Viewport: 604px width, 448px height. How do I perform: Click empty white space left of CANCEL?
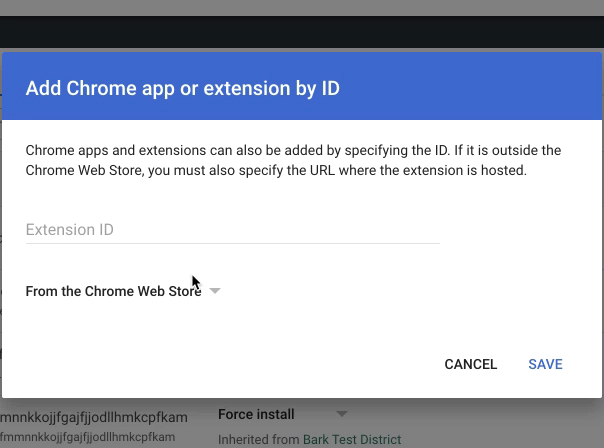click(x=231, y=364)
